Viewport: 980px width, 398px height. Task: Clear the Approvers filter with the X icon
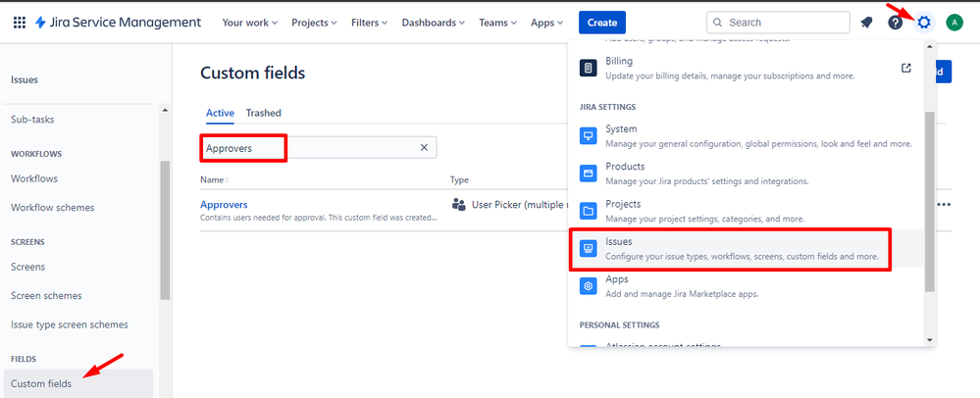[424, 147]
